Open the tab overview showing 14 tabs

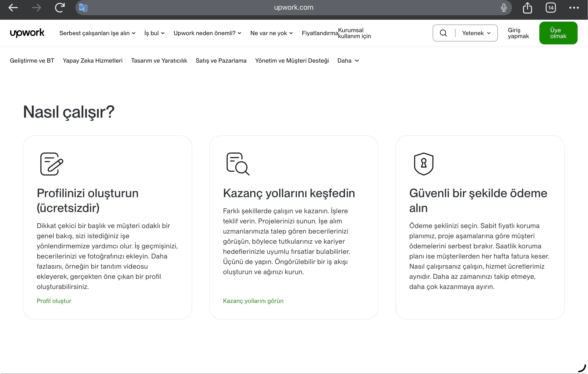pyautogui.click(x=551, y=8)
